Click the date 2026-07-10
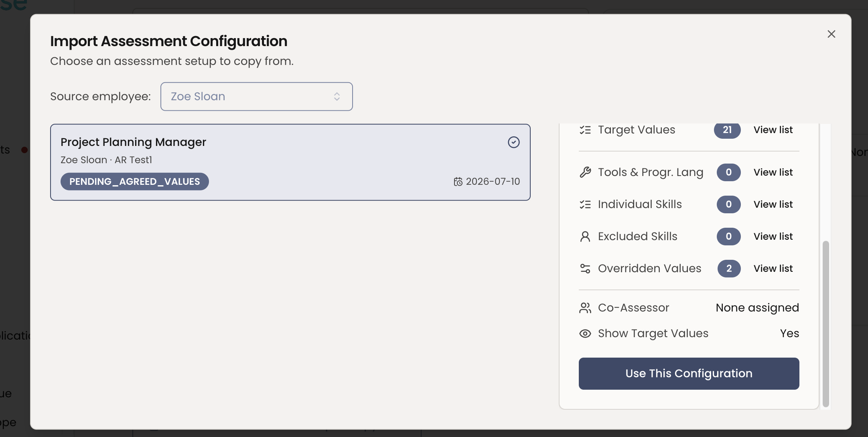The height and width of the screenshot is (437, 868). click(x=493, y=182)
